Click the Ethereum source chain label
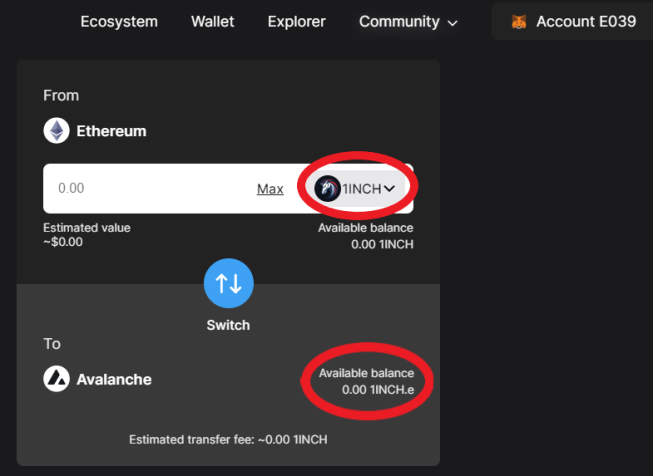This screenshot has width=653, height=476. [111, 131]
